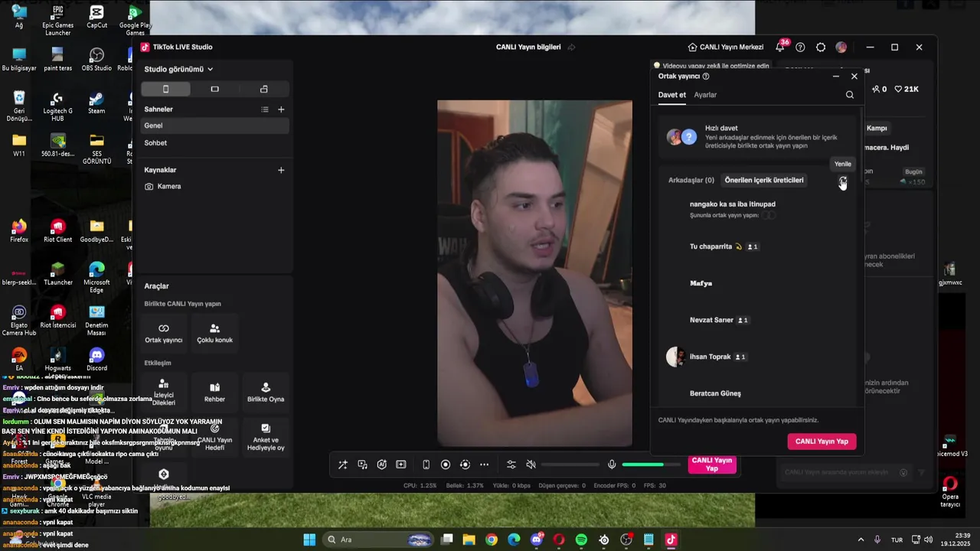Viewport: 980px width, 551px height.
Task: Open the magic wand effects tool
Action: [x=343, y=465]
